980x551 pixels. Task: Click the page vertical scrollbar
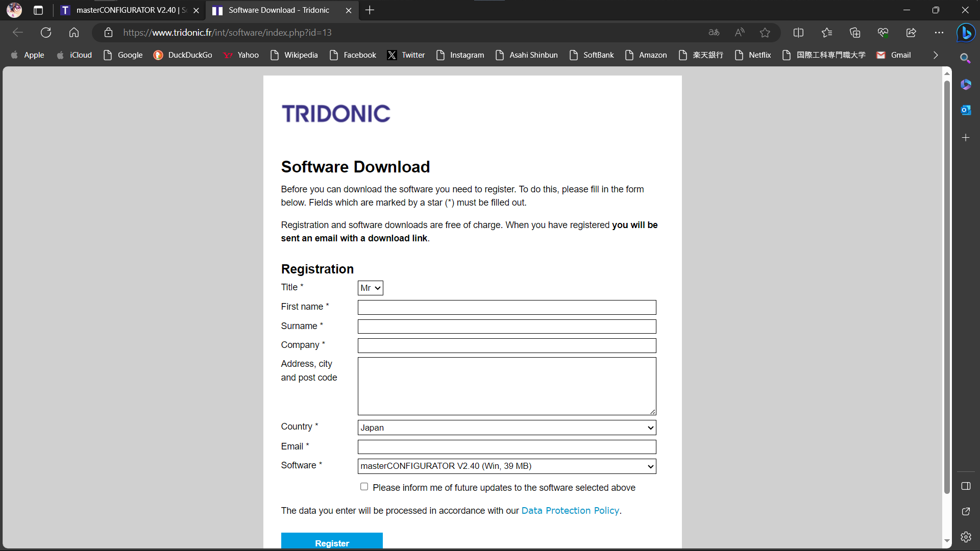(x=947, y=286)
